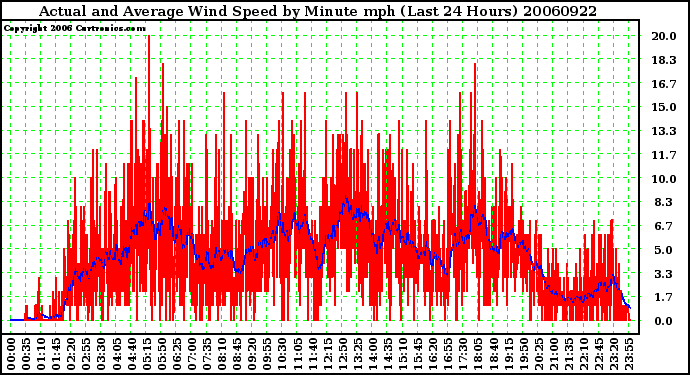Click the 10.0 y-axis label
Viewport: 690px width, 375px height.
coord(664,179)
